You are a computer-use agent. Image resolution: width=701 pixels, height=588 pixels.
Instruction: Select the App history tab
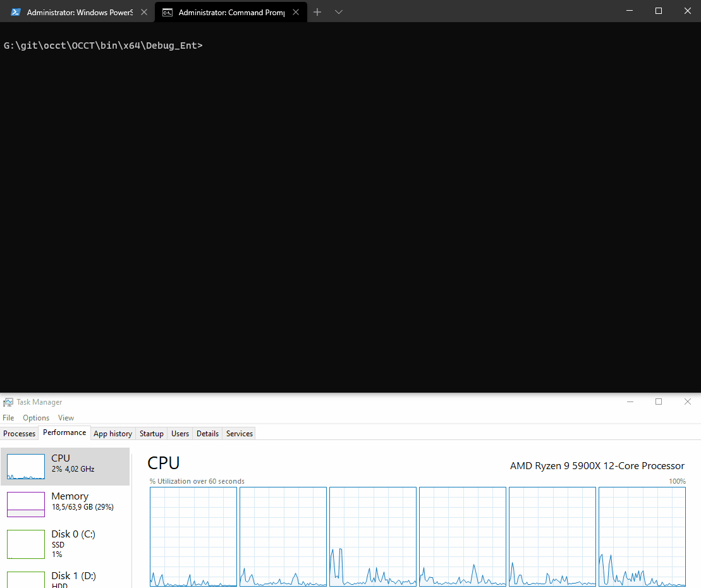pyautogui.click(x=113, y=434)
